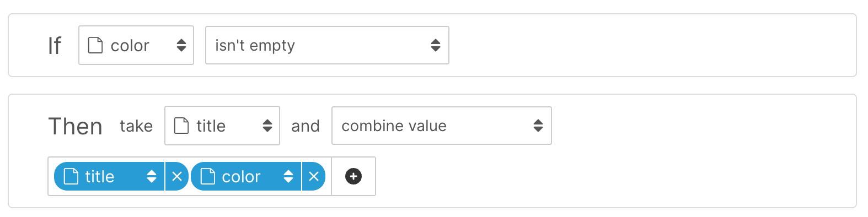Screen dimensions: 868x217
Task: Remove the blue color tag with X
Action: pos(314,176)
